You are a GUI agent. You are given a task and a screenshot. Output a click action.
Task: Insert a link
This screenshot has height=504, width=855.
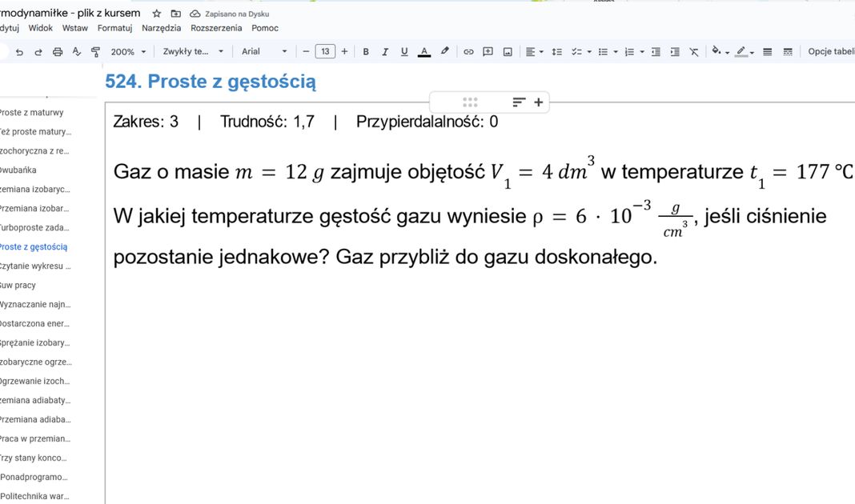click(468, 51)
